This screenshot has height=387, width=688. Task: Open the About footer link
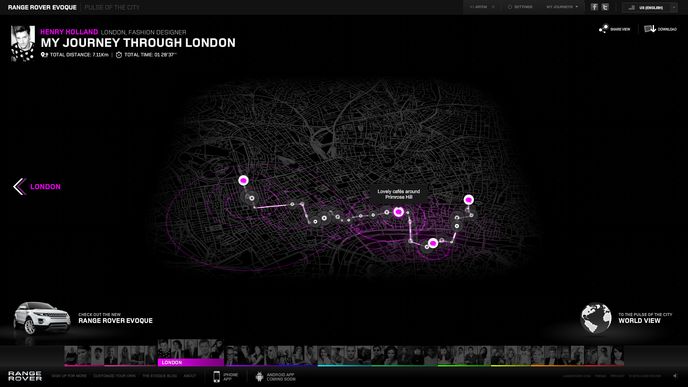pos(190,376)
